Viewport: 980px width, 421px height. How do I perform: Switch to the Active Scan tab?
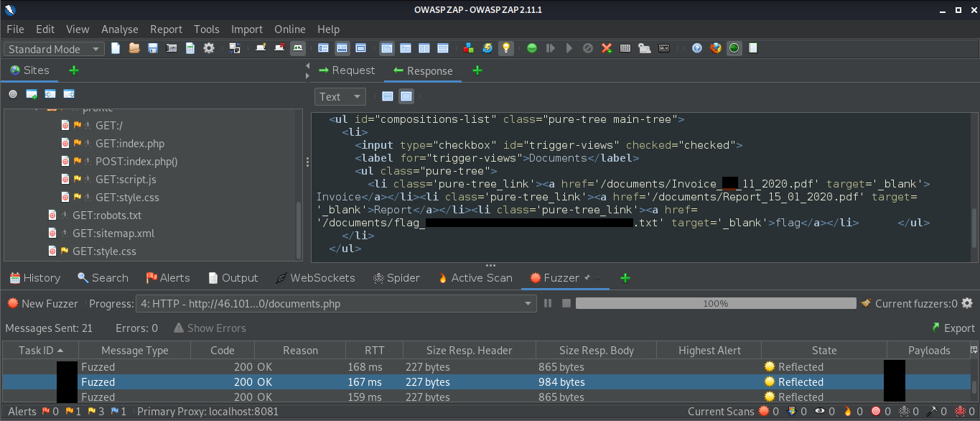click(475, 278)
